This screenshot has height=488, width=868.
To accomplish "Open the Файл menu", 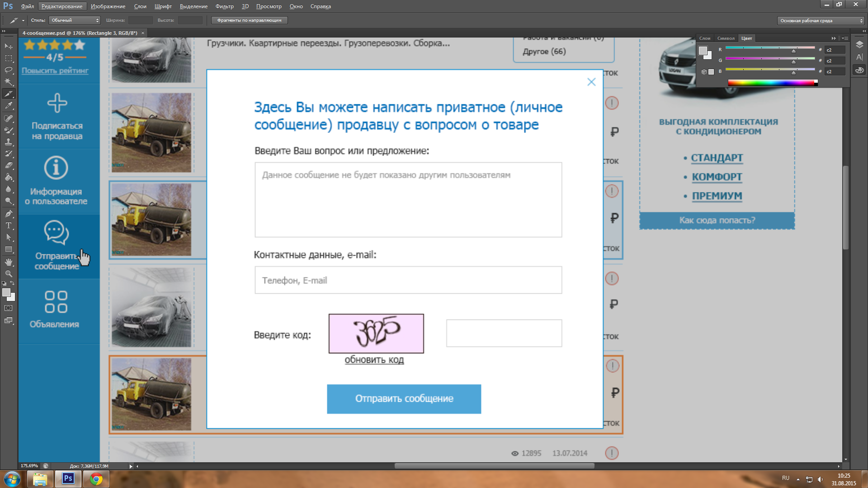I will pos(28,6).
